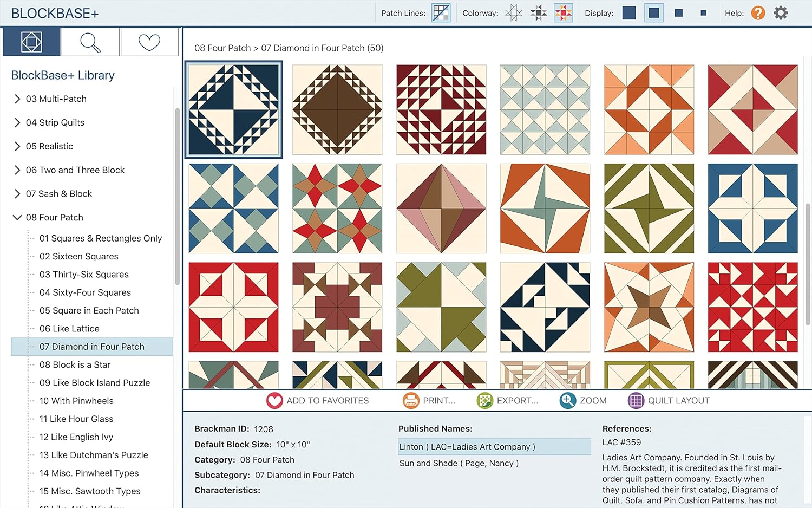Click the Zoom magnifier icon
This screenshot has width=812, height=508.
click(x=567, y=401)
